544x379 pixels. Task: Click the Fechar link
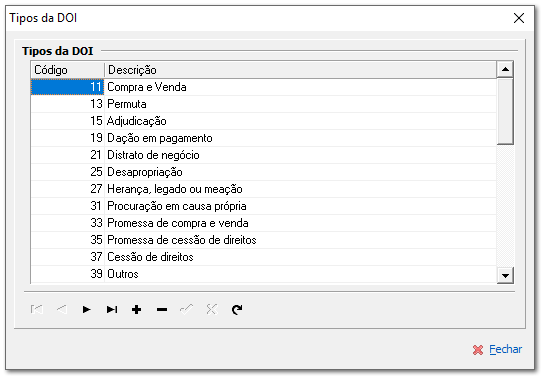[505, 349]
